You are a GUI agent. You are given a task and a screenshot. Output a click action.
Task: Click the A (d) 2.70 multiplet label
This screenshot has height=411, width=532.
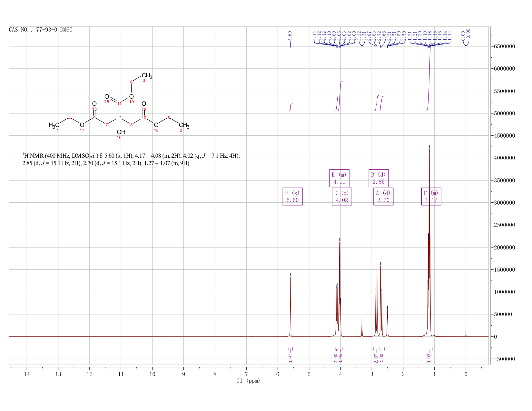[383, 196]
